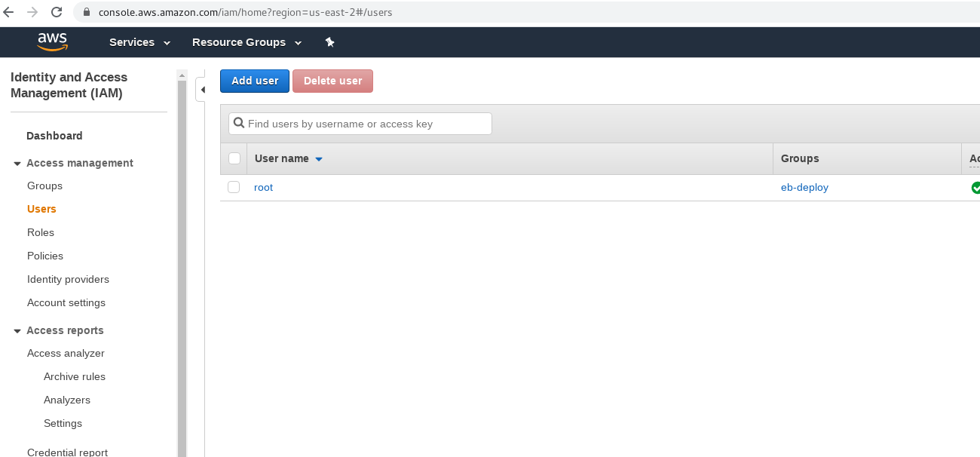Open the root user link
Viewport: 980px width, 457px height.
tap(263, 187)
